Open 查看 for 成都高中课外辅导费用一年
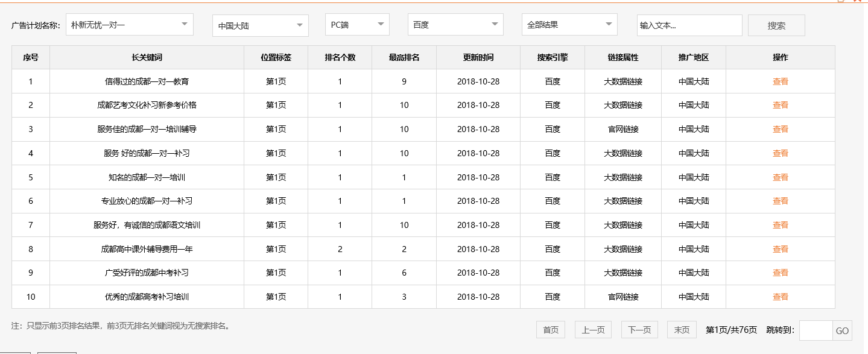Screen dimensions: 868x354 coord(781,248)
